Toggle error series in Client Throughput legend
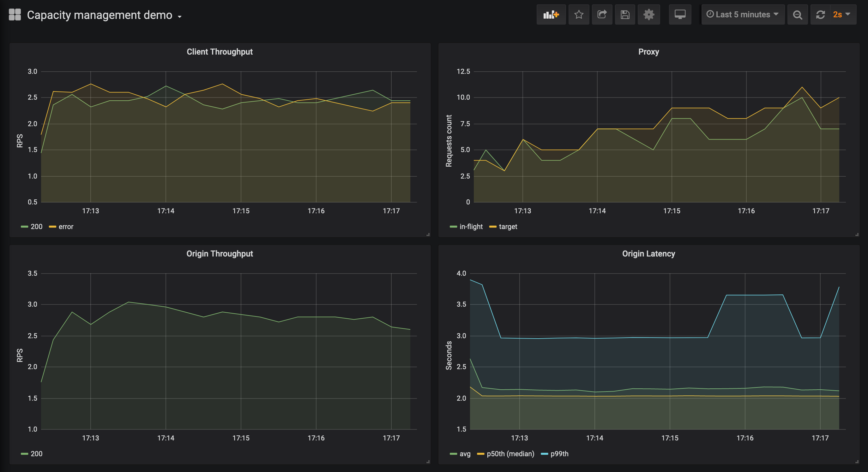 point(66,227)
